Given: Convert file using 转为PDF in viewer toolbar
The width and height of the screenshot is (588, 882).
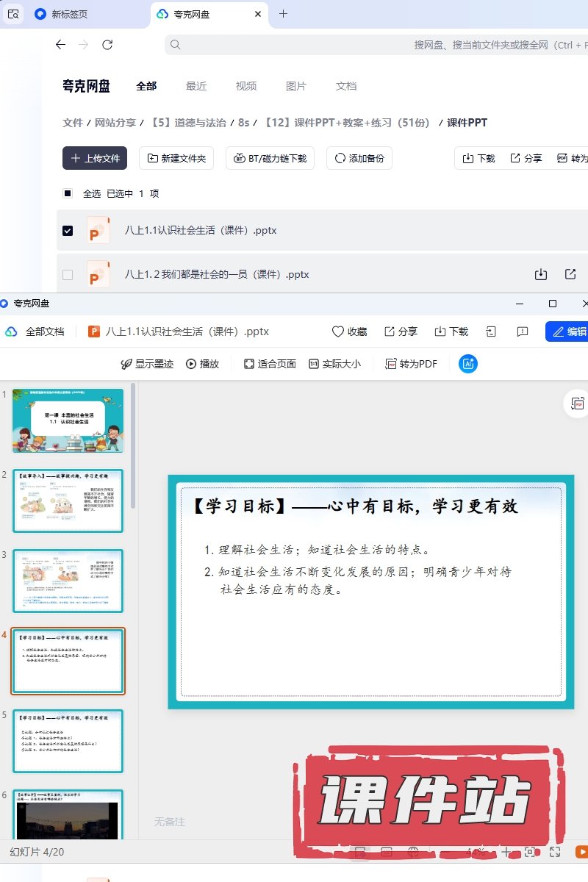Looking at the screenshot, I should 411,364.
